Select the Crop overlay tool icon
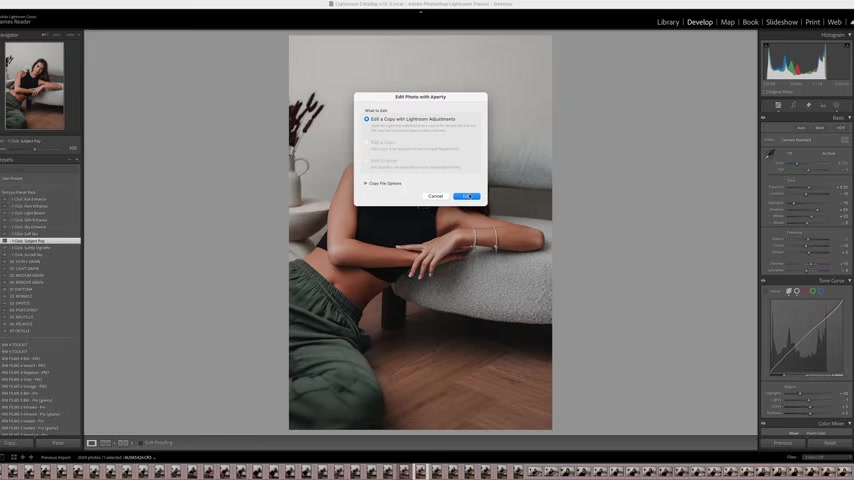This screenshot has width=854, height=480. point(793,105)
